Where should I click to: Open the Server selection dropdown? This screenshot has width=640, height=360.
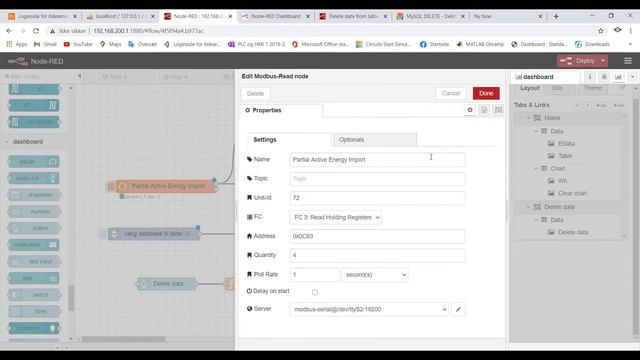point(369,309)
